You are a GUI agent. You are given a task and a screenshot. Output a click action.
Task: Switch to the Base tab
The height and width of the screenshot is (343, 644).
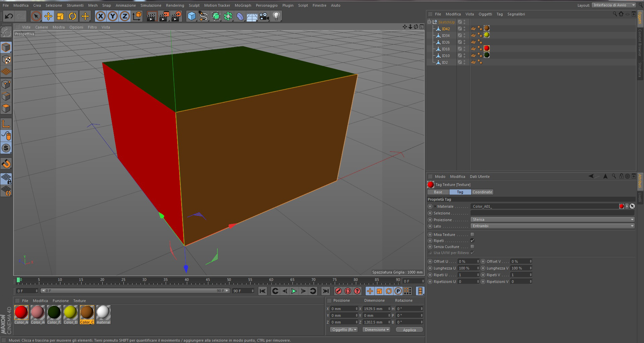(x=438, y=192)
